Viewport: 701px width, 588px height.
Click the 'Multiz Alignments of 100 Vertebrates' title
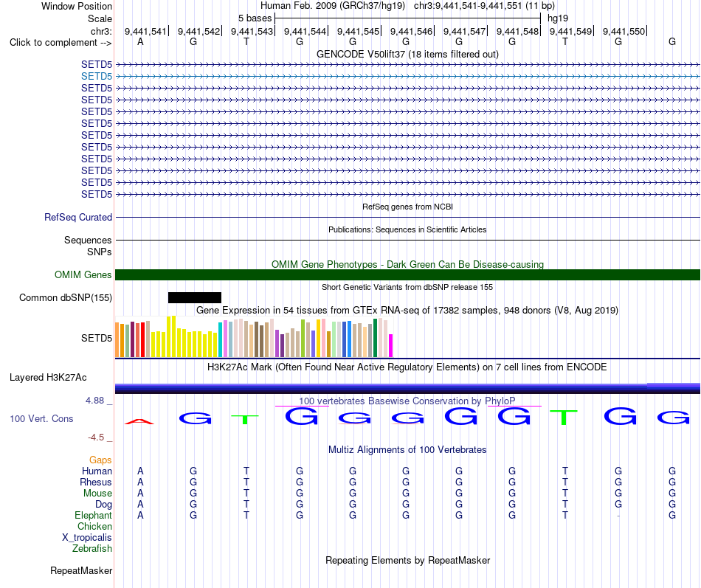tap(407, 450)
